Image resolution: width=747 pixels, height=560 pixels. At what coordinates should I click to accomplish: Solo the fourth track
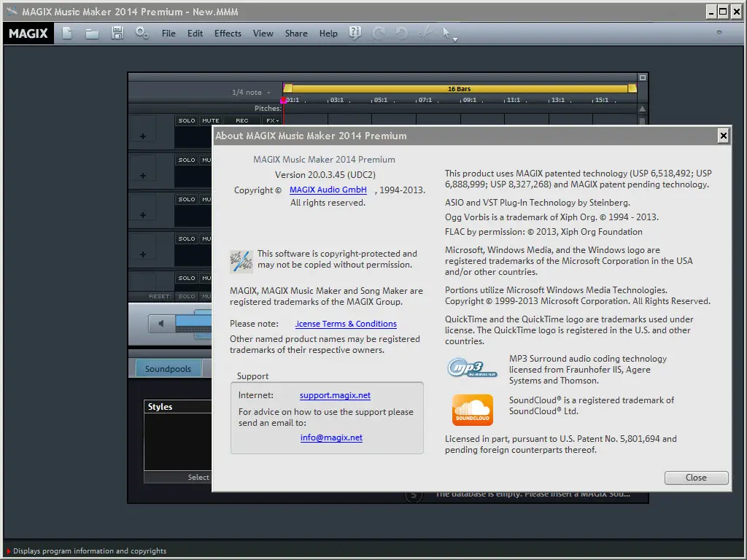[187, 238]
